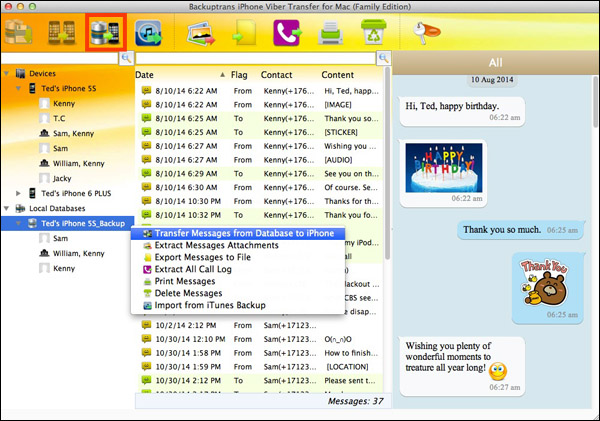Select the Sam, Kenny group chat

point(73,133)
